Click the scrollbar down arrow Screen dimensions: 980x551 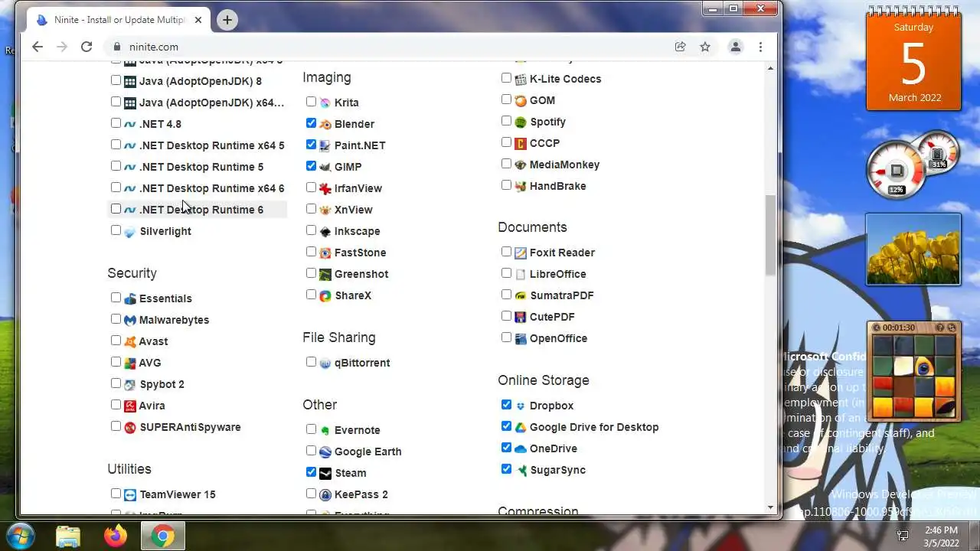[770, 507]
